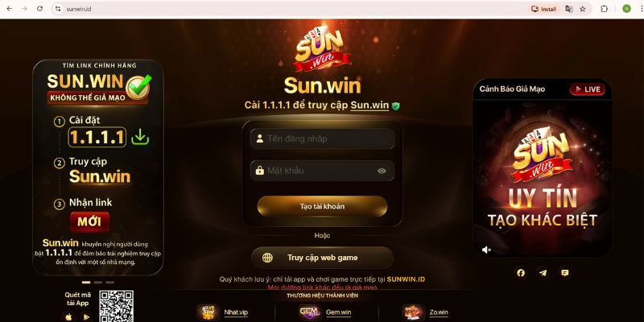Click the green download icon beside 1.1.1.1

[x=140, y=137]
